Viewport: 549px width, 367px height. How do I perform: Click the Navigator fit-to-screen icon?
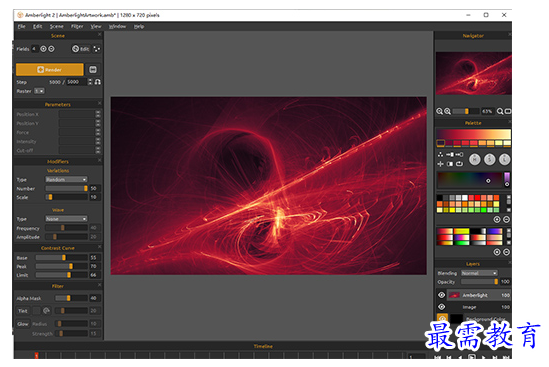tap(508, 111)
